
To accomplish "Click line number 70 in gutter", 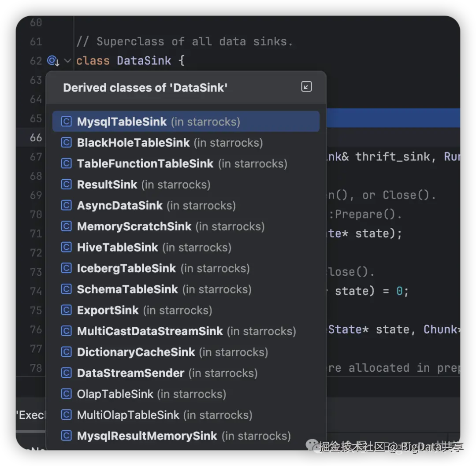I will (x=36, y=215).
